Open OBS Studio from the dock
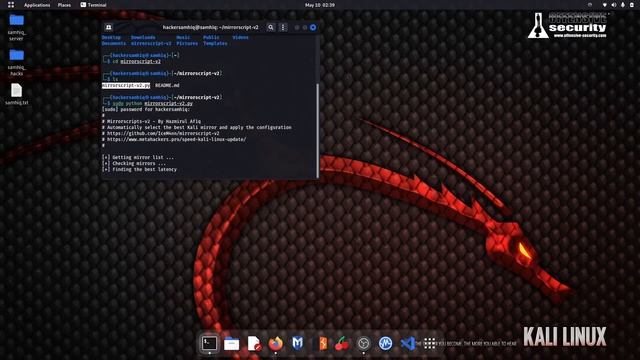This screenshot has height=360, width=640. point(363,344)
